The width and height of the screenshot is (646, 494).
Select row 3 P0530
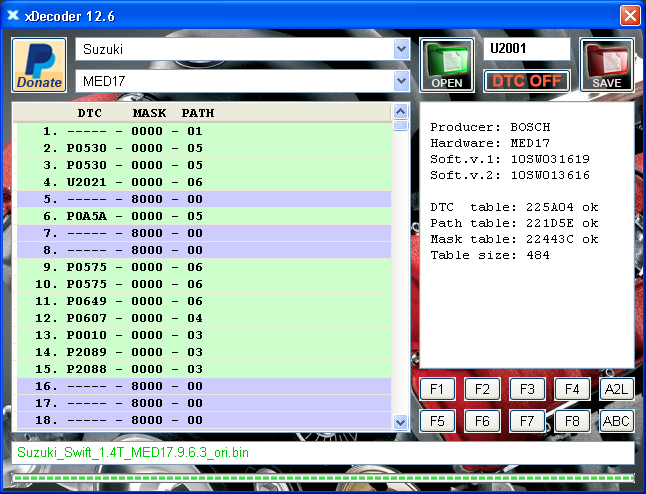tap(204, 165)
